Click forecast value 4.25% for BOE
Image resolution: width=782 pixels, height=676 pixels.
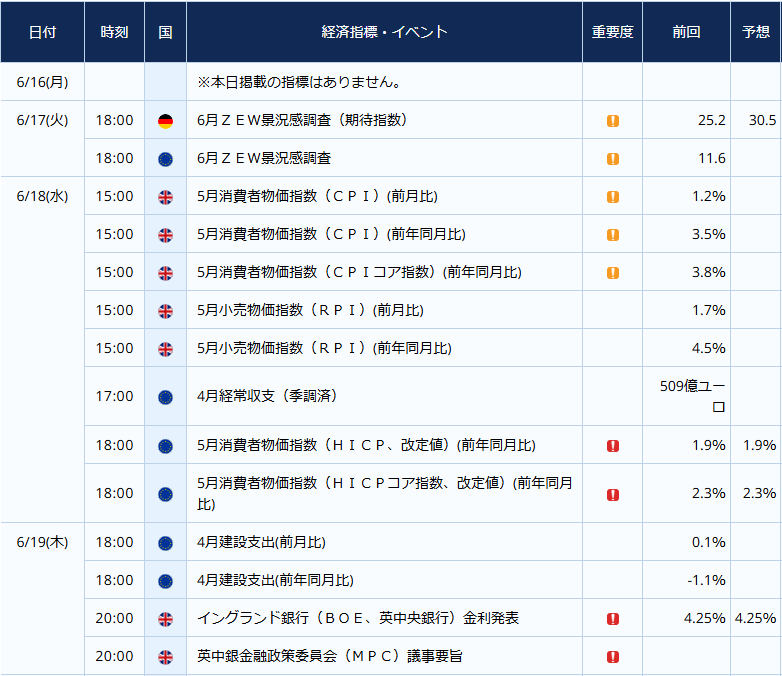click(755, 618)
